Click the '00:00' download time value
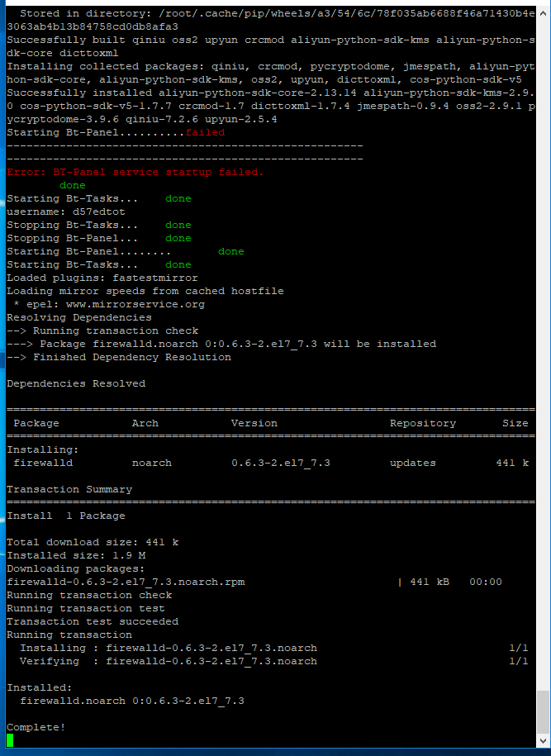The width and height of the screenshot is (551, 756). click(x=486, y=582)
